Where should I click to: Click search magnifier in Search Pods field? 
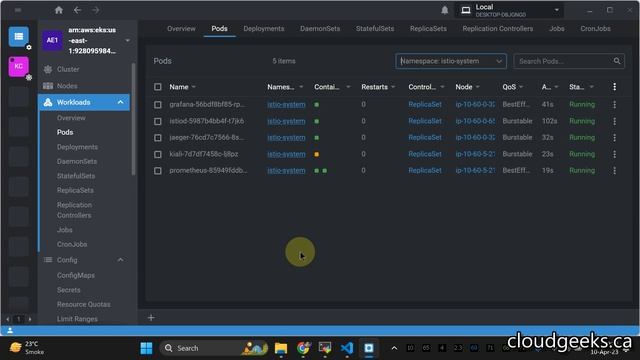[617, 61]
